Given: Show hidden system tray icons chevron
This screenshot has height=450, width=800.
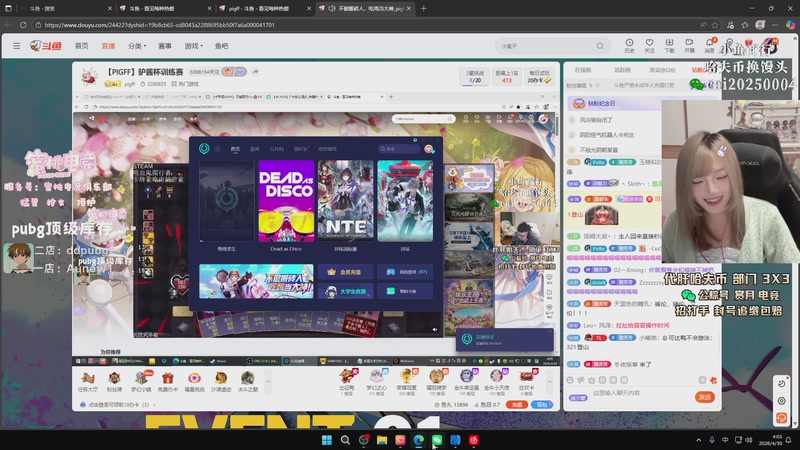Looking at the screenshot, I should (698, 440).
